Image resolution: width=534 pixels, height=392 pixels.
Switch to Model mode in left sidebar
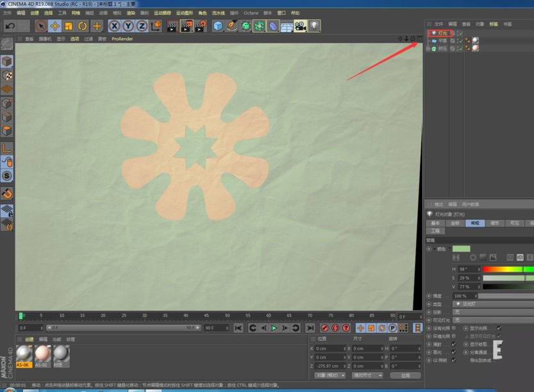[7, 61]
